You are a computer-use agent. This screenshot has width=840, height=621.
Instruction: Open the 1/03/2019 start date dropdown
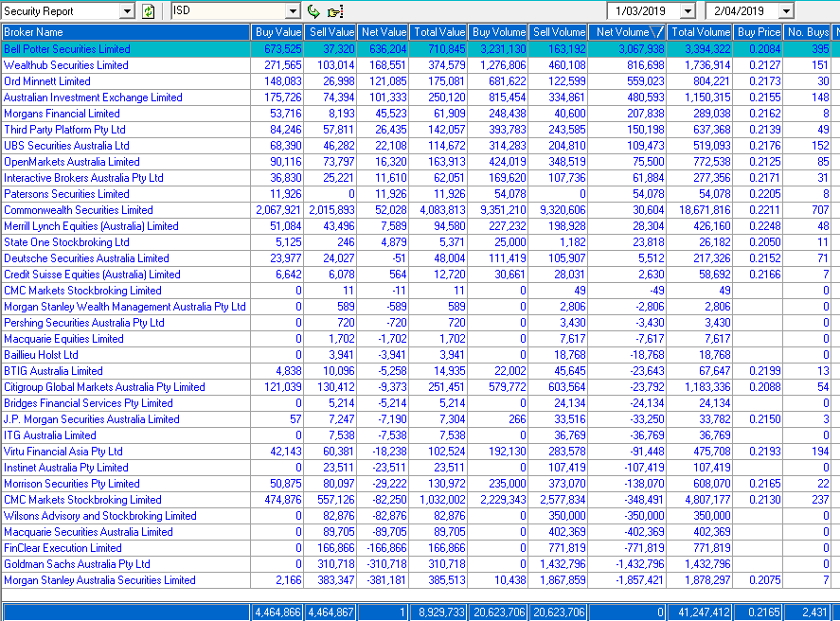[688, 11]
